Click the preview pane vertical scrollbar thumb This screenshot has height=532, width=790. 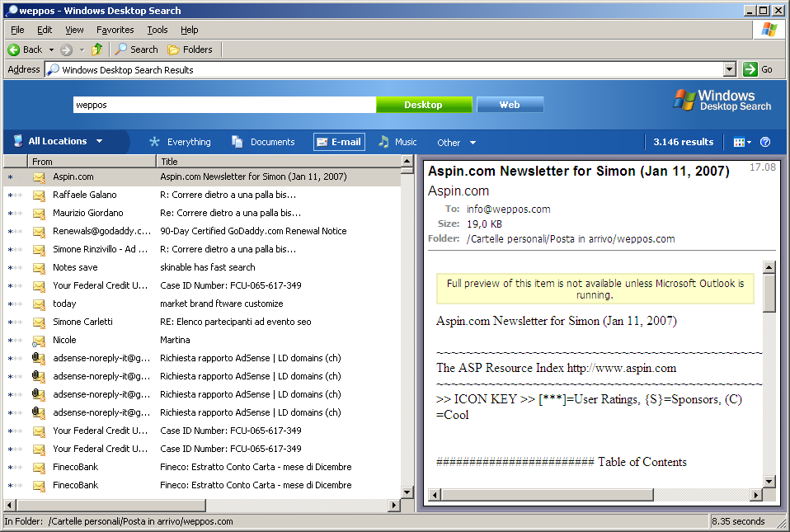pos(769,293)
